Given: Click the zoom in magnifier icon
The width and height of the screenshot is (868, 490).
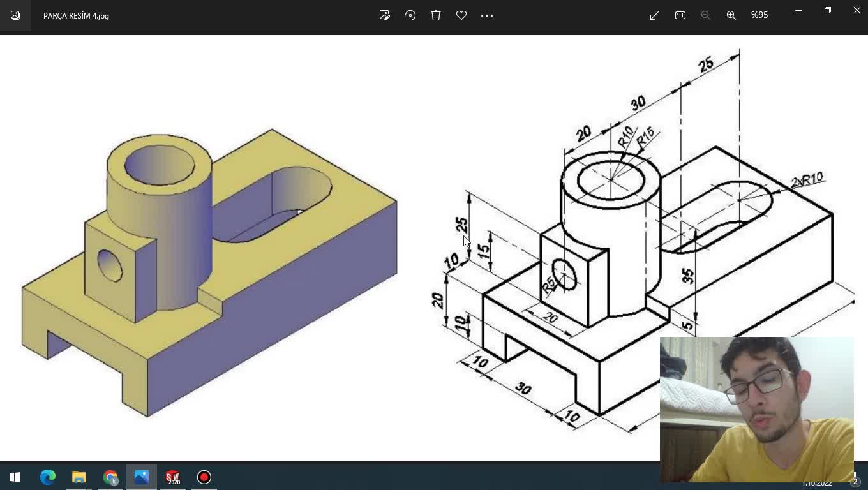Looking at the screenshot, I should (731, 15).
